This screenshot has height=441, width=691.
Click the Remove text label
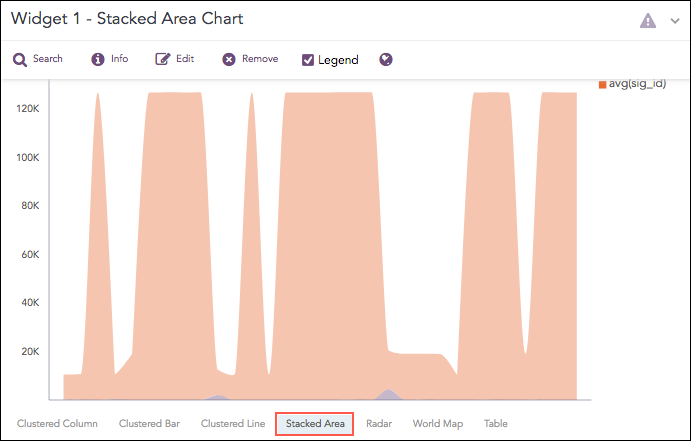(x=260, y=60)
